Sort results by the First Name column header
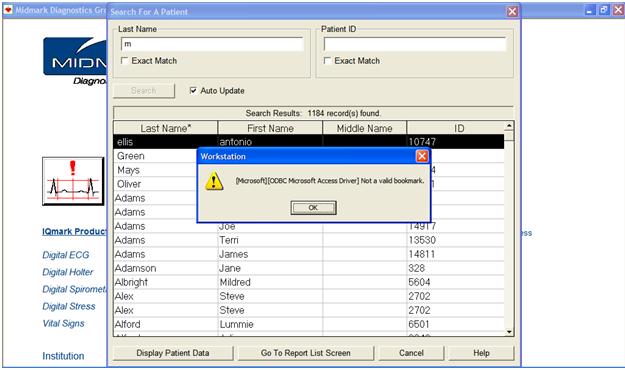 click(270, 128)
